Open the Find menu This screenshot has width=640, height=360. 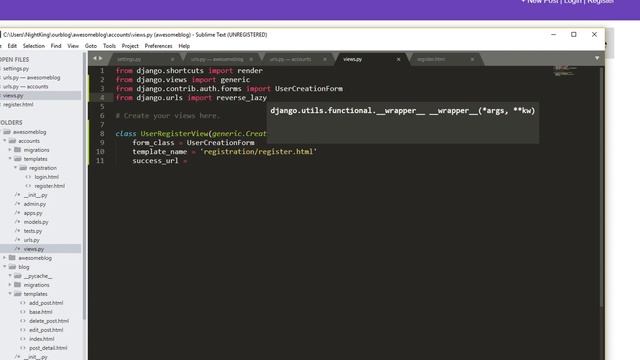56,46
